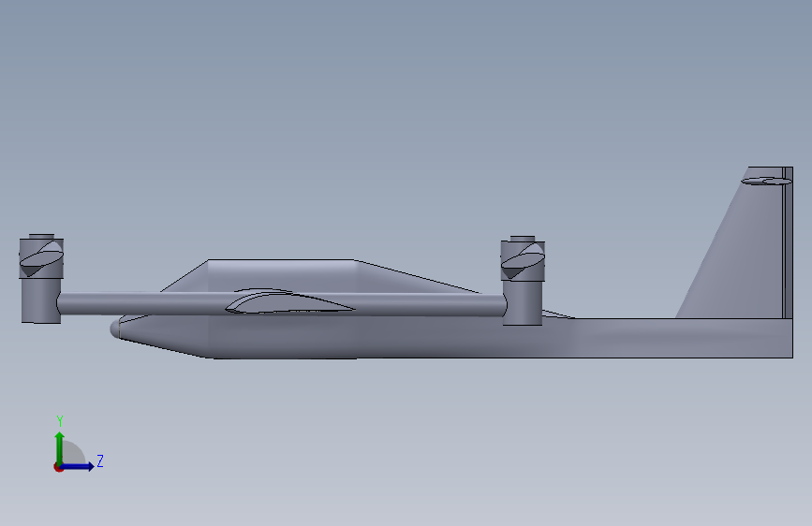
Task: Select the horizontal stabilizer atop the tail fin
Action: 766,181
